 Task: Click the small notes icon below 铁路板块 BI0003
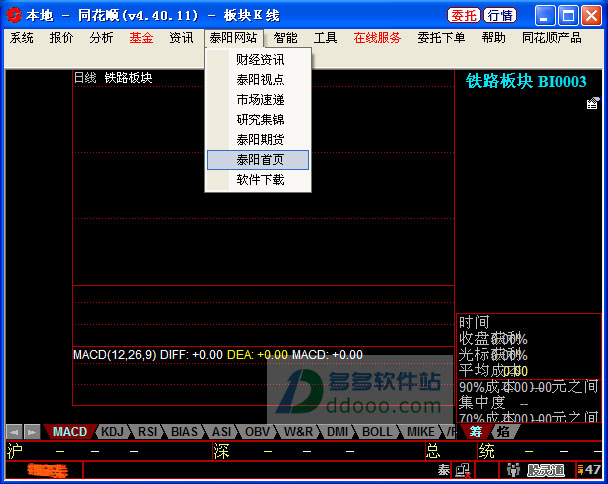pyautogui.click(x=593, y=103)
